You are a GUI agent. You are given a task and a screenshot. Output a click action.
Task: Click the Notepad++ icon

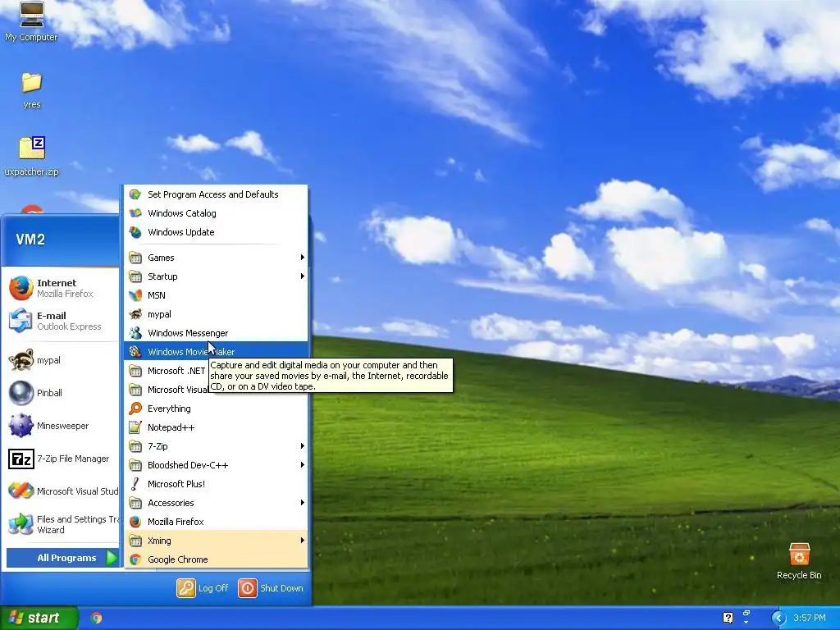pos(135,427)
